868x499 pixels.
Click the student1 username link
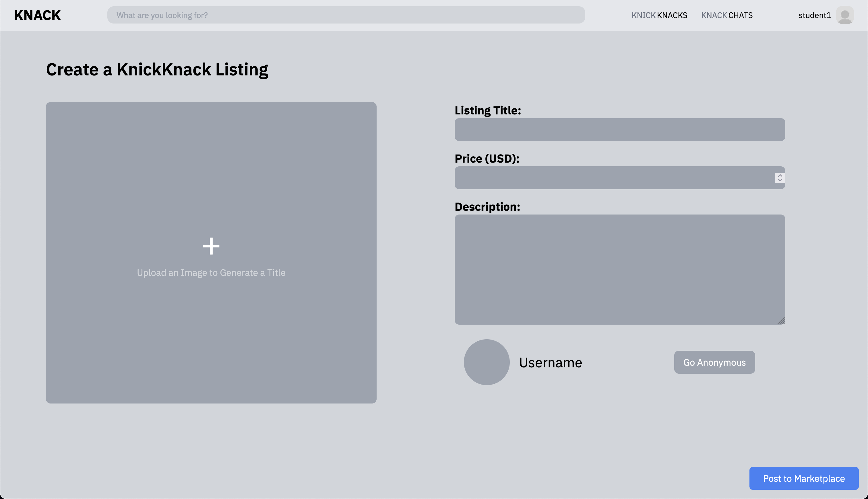814,15
